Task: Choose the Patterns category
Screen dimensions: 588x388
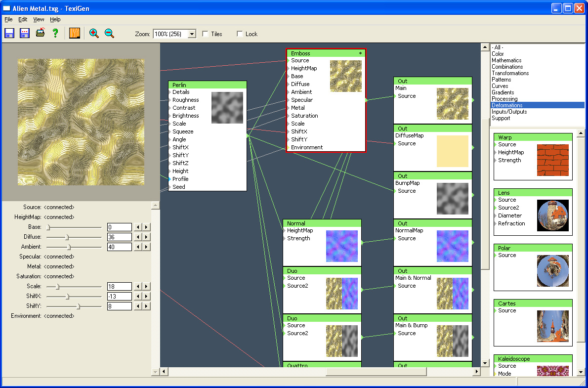Action: (x=501, y=80)
